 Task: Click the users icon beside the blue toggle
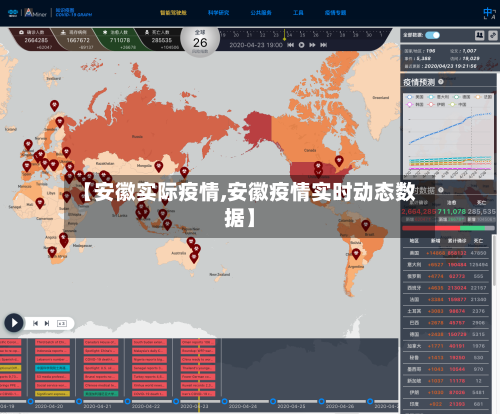[x=479, y=35]
